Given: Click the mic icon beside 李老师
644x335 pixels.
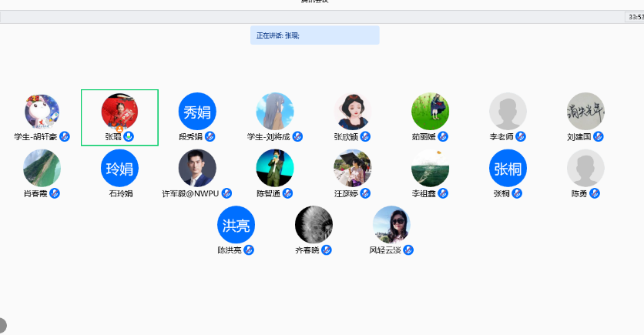Looking at the screenshot, I should point(520,137).
